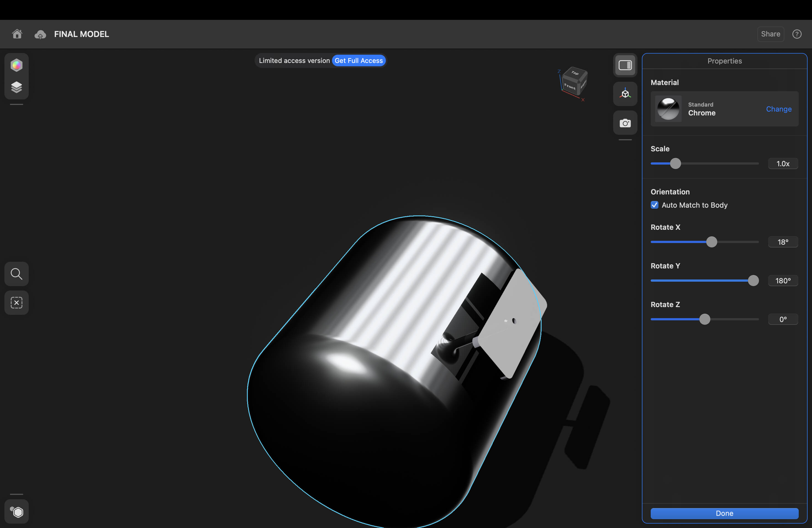812x528 pixels.
Task: Click the Rotate Y degrees field
Action: (x=783, y=281)
